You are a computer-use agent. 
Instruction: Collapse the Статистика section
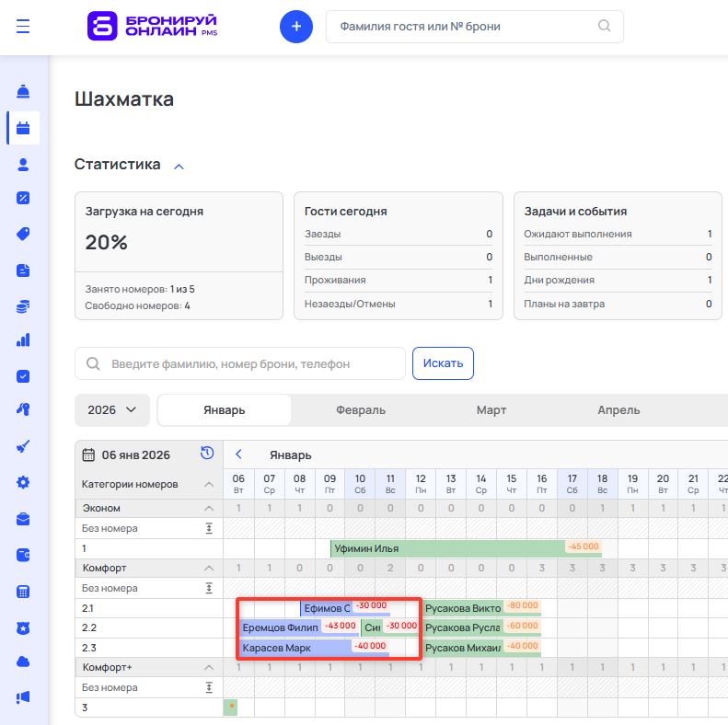(x=179, y=166)
